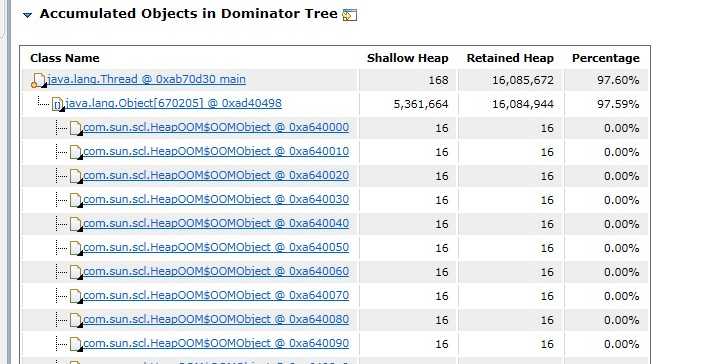Open the HeapOOM$OOMObject @ 0xa640090 link
Screen dimensions: 704x364
coord(216,343)
